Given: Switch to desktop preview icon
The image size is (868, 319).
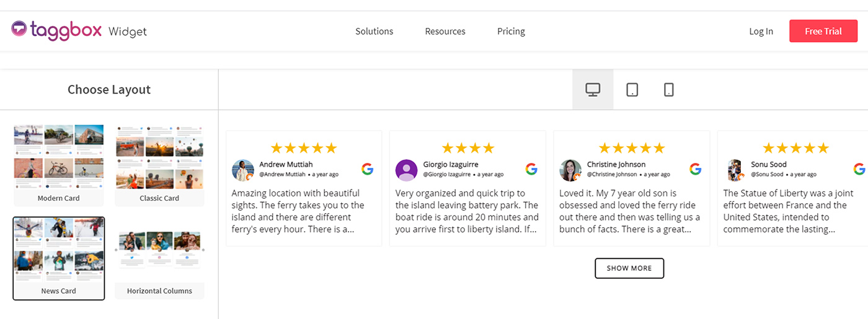Looking at the screenshot, I should tap(593, 90).
